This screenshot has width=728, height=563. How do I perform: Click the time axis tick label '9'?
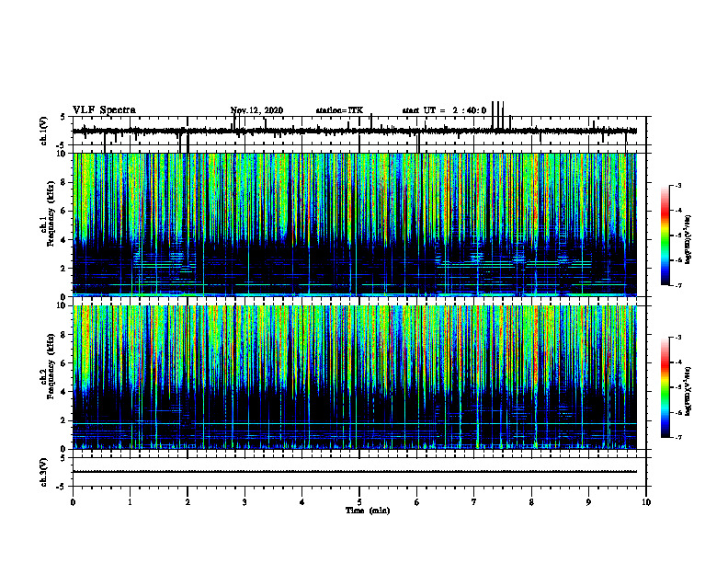point(588,502)
